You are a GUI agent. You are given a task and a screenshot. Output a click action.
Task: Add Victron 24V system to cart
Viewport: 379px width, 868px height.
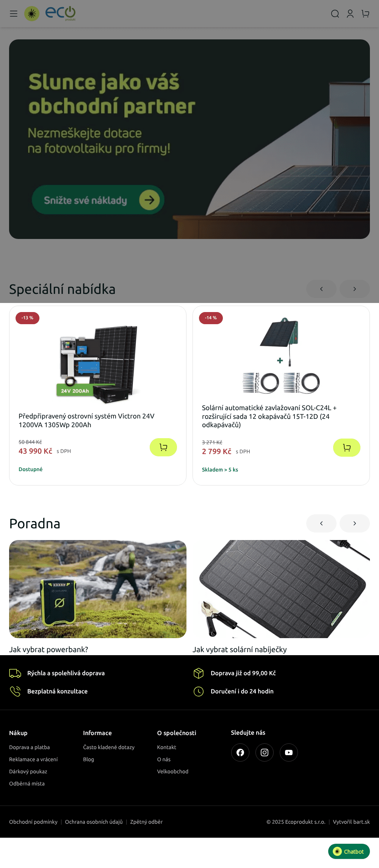coord(163,447)
